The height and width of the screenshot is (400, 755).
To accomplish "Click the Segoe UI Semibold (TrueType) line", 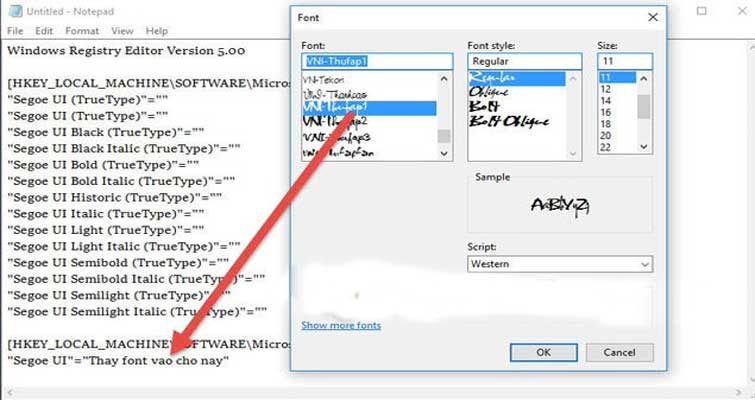I will point(118,263).
